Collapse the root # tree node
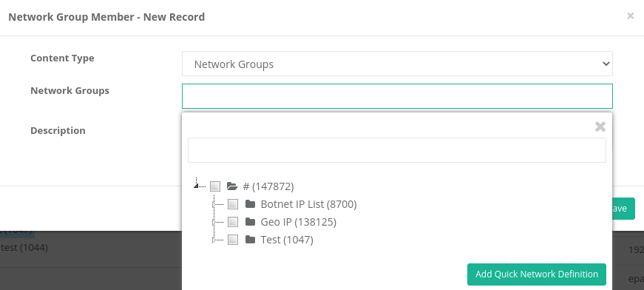 coord(197,186)
